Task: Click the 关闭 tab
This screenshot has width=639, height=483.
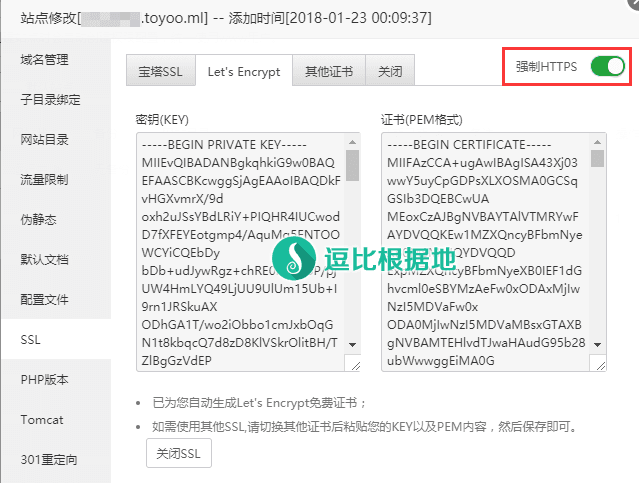Action: point(390,71)
